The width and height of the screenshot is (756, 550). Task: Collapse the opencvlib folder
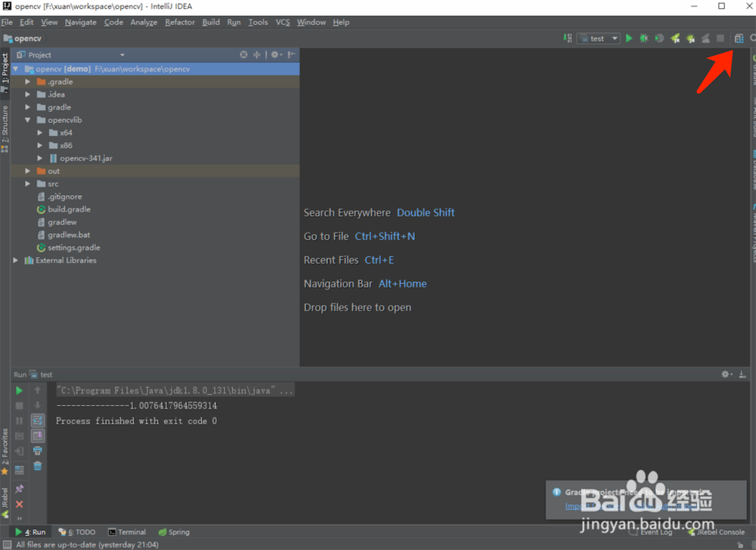27,120
